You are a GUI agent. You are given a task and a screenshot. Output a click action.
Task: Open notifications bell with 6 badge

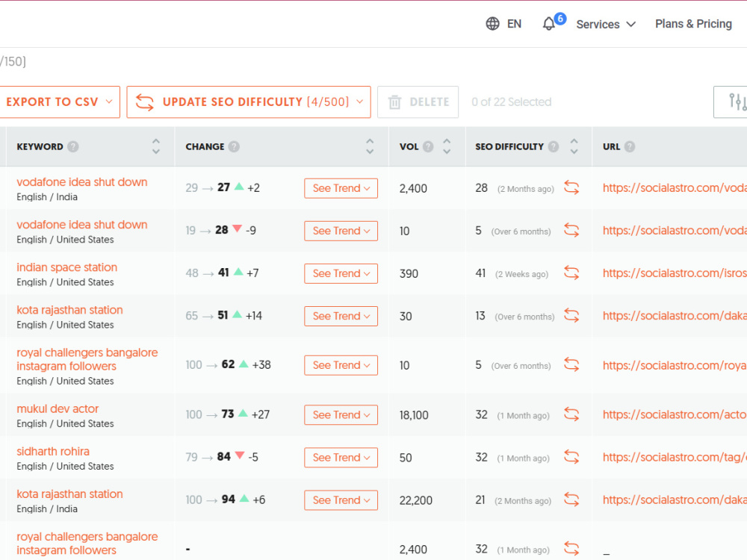553,22
